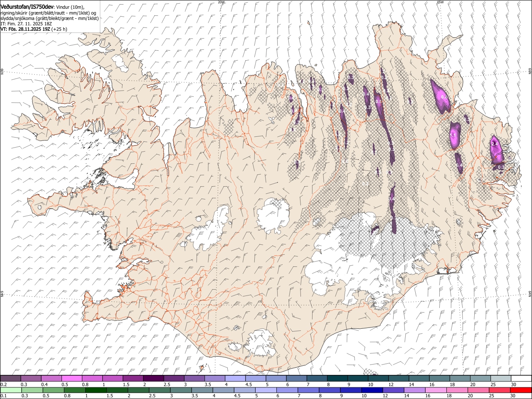Click the deep blue 10 swatch in lower legend row

point(372,390)
